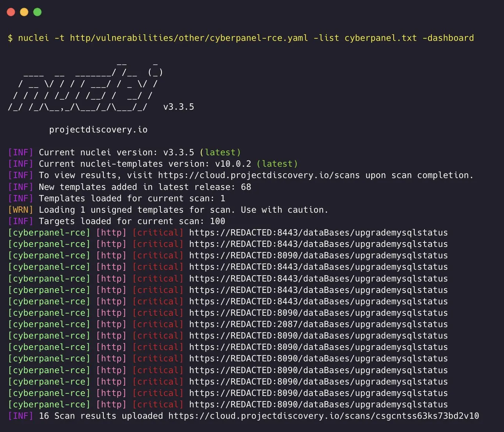Minimize the terminal using yellow button
The height and width of the screenshot is (432, 504).
[x=24, y=12]
